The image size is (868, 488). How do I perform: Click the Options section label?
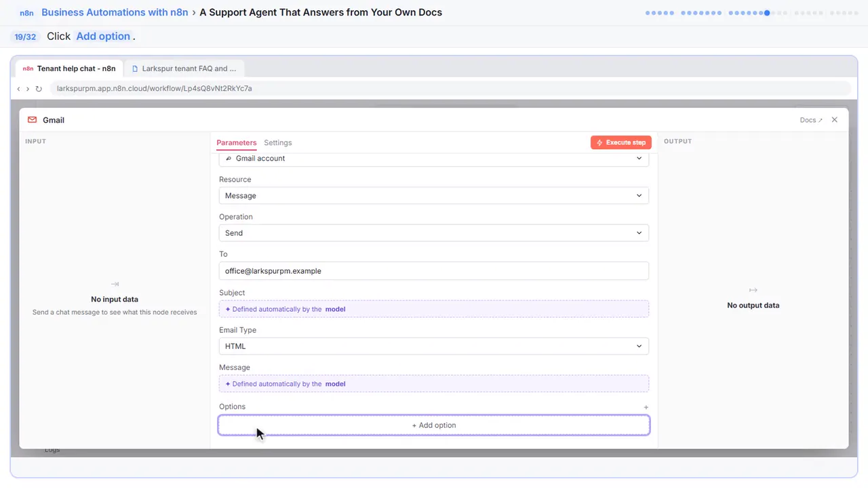(x=232, y=407)
